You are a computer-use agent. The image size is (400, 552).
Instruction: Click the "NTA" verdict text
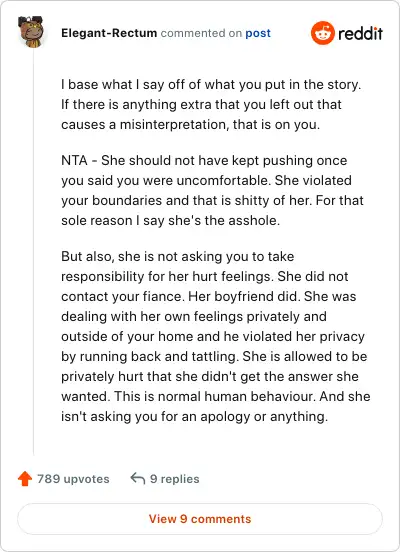(x=74, y=161)
